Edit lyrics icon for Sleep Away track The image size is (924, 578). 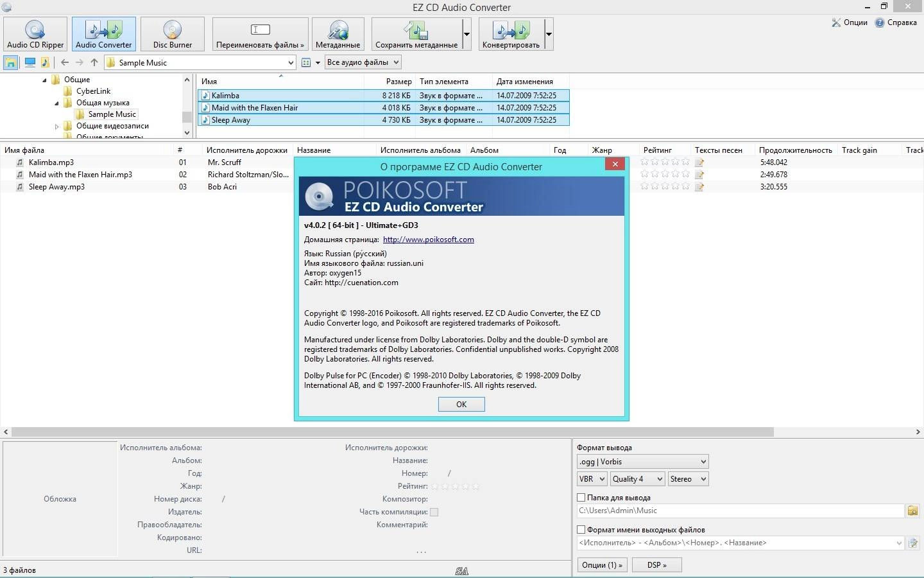pos(699,187)
